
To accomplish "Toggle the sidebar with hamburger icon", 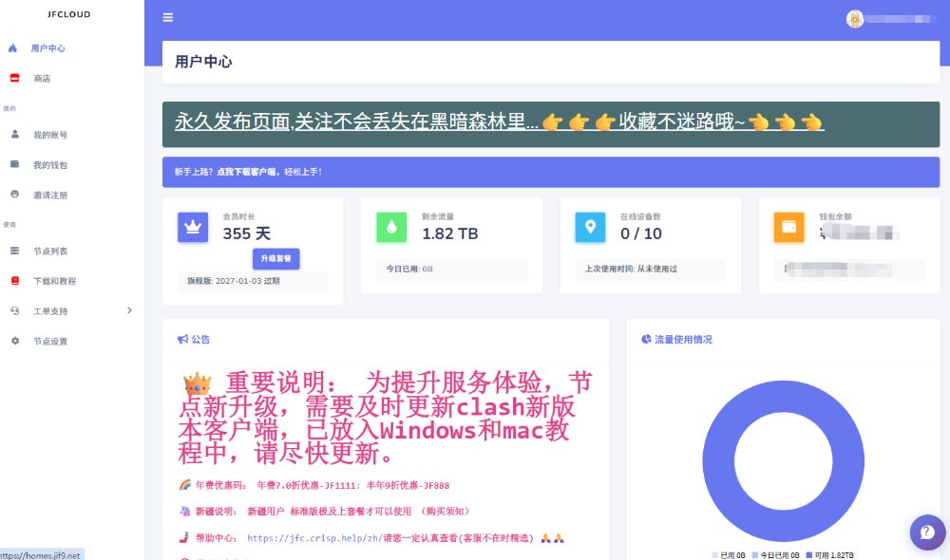I will (x=168, y=17).
